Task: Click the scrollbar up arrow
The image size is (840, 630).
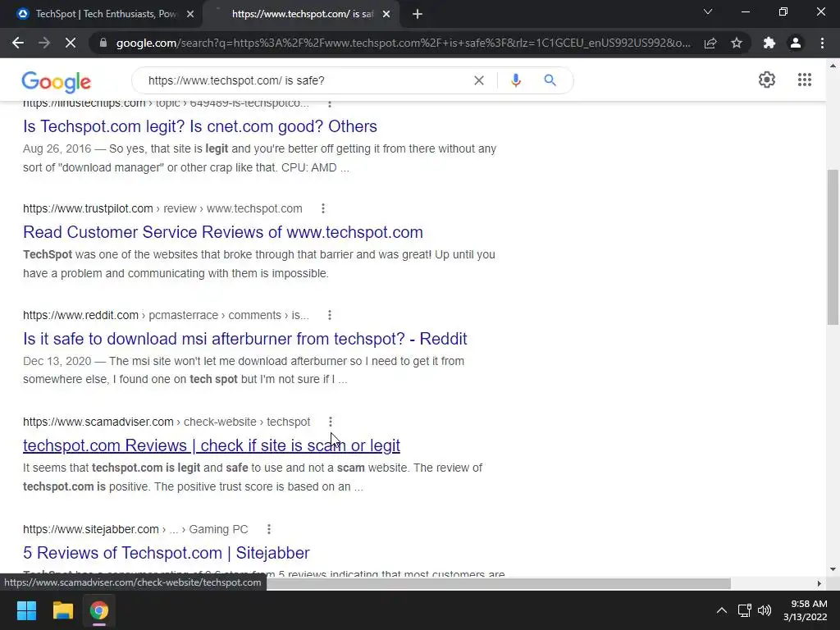Action: pyautogui.click(x=833, y=66)
